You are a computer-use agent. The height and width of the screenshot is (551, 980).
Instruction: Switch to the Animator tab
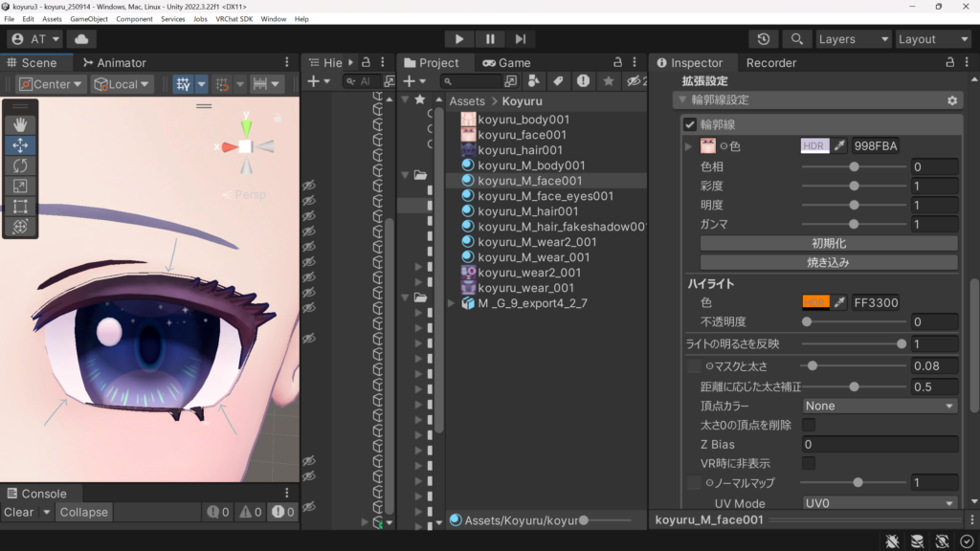click(x=115, y=62)
